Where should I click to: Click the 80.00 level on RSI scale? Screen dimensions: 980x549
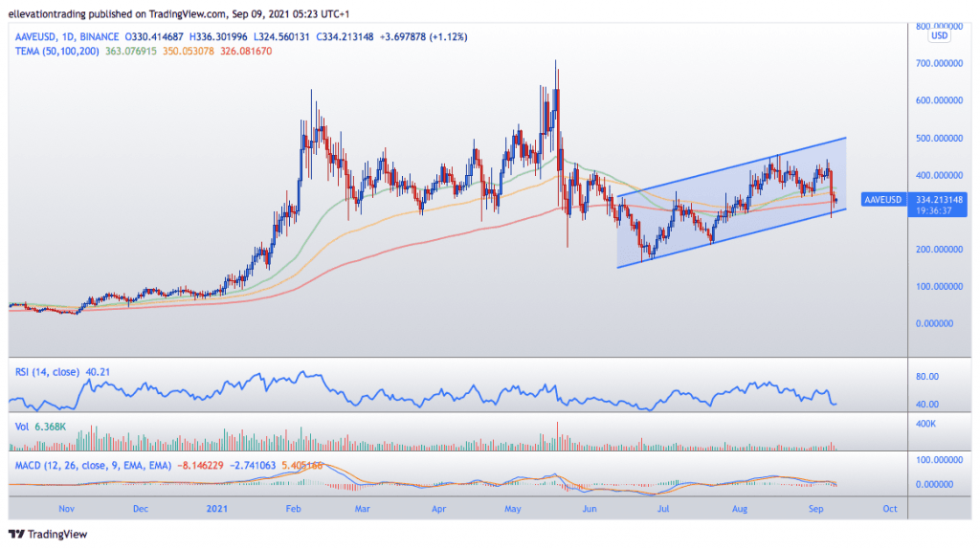(x=926, y=377)
